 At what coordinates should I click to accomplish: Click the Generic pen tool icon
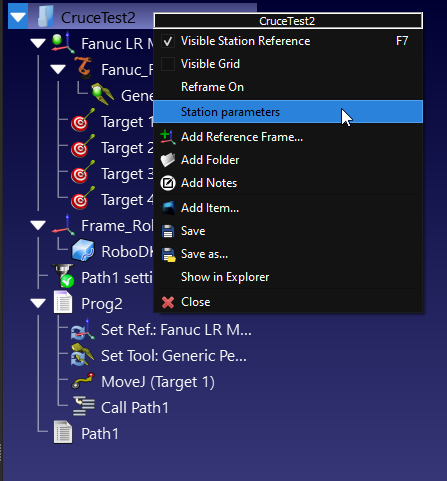103,94
